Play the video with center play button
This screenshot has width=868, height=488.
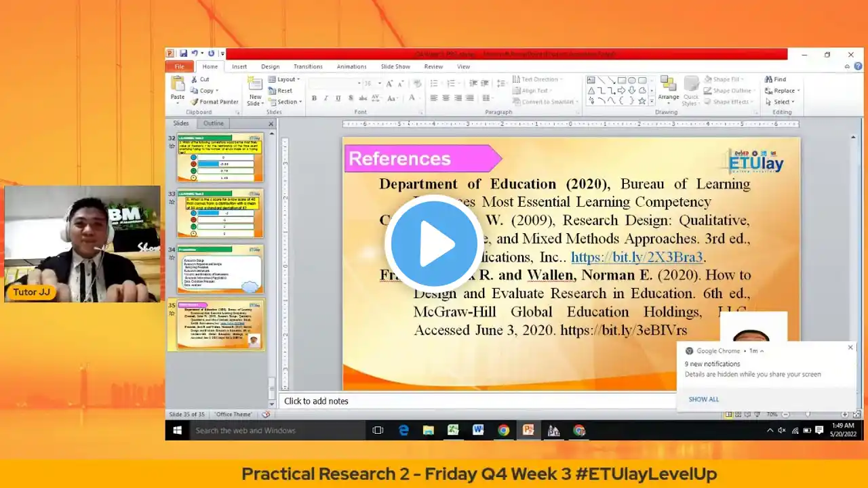point(434,244)
